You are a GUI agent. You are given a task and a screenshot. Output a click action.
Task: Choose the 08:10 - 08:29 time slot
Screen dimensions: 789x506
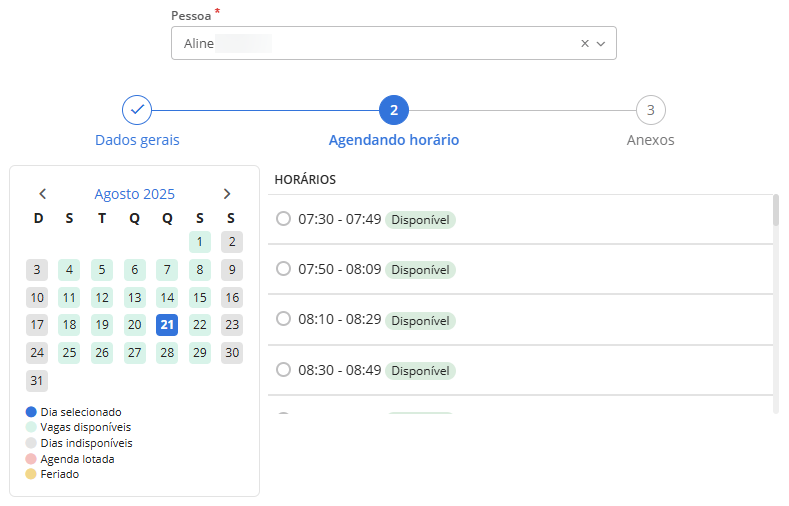tap(283, 320)
